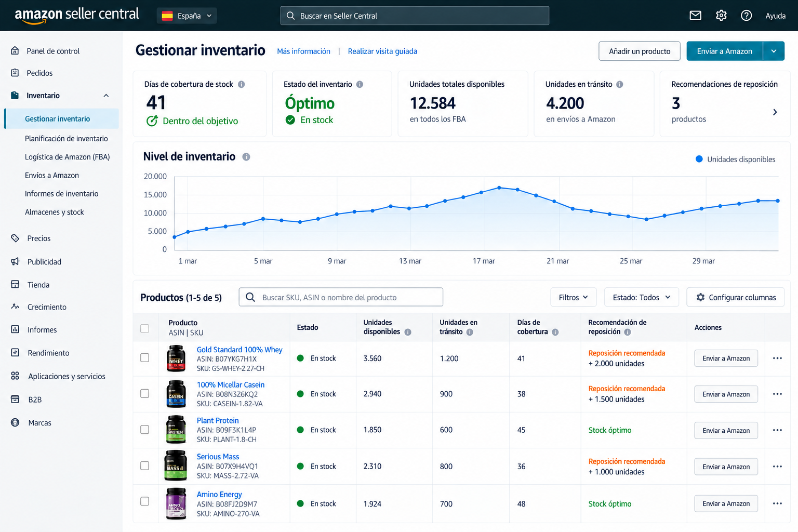Viewport: 798px width, 532px height.
Task: Click the help question mark icon
Action: point(747,16)
